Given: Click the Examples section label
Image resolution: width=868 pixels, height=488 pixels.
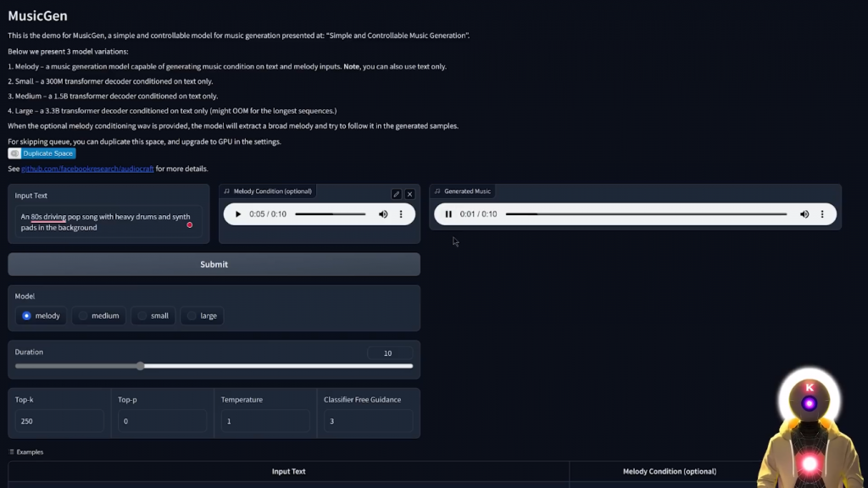Looking at the screenshot, I should point(26,452).
